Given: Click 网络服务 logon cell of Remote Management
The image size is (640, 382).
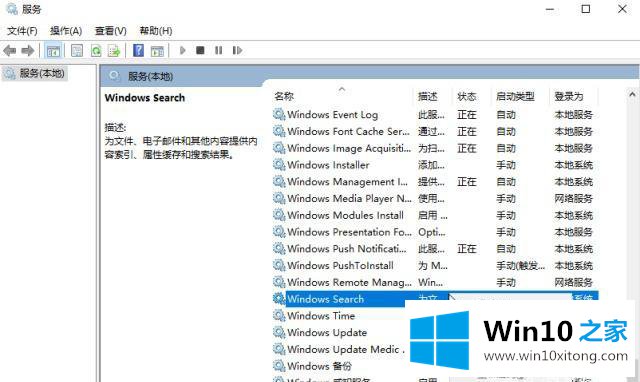Looking at the screenshot, I should pos(573,282).
